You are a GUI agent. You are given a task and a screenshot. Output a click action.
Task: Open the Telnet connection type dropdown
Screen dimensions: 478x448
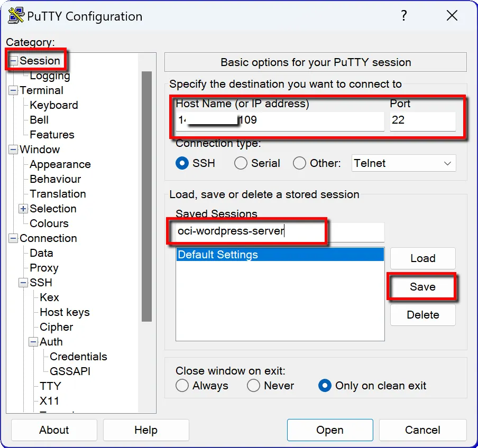pos(404,163)
